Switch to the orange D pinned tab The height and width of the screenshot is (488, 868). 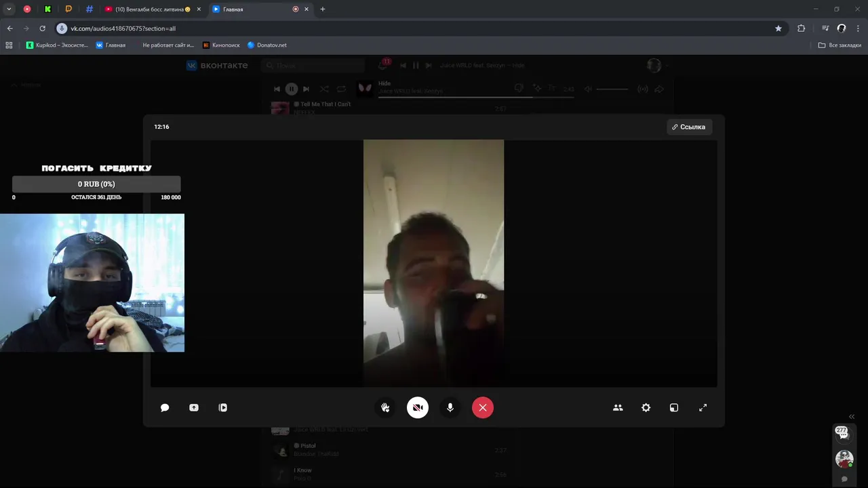coord(68,9)
